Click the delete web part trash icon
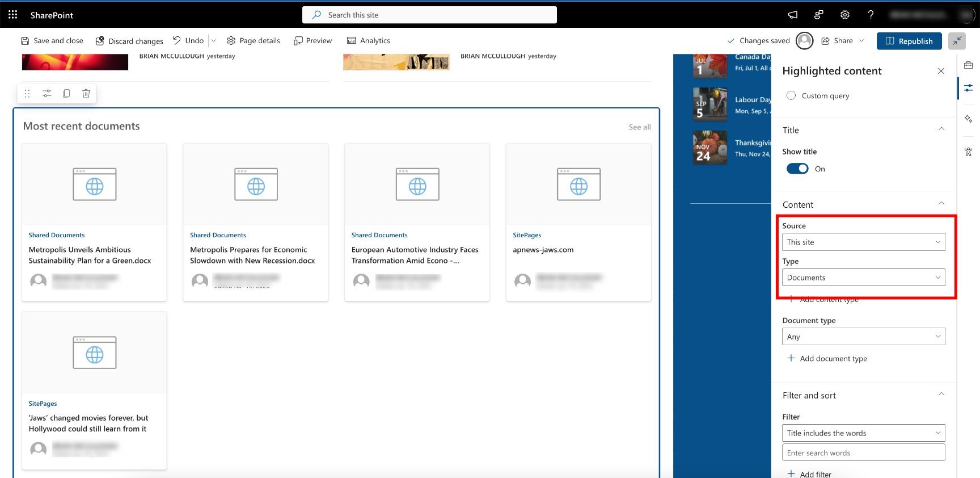The width and height of the screenshot is (980, 478). tap(86, 94)
